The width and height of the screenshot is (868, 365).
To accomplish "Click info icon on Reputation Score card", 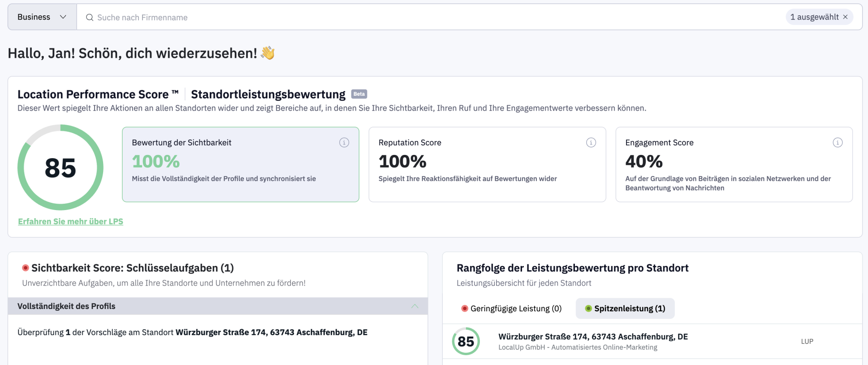I will click(591, 143).
